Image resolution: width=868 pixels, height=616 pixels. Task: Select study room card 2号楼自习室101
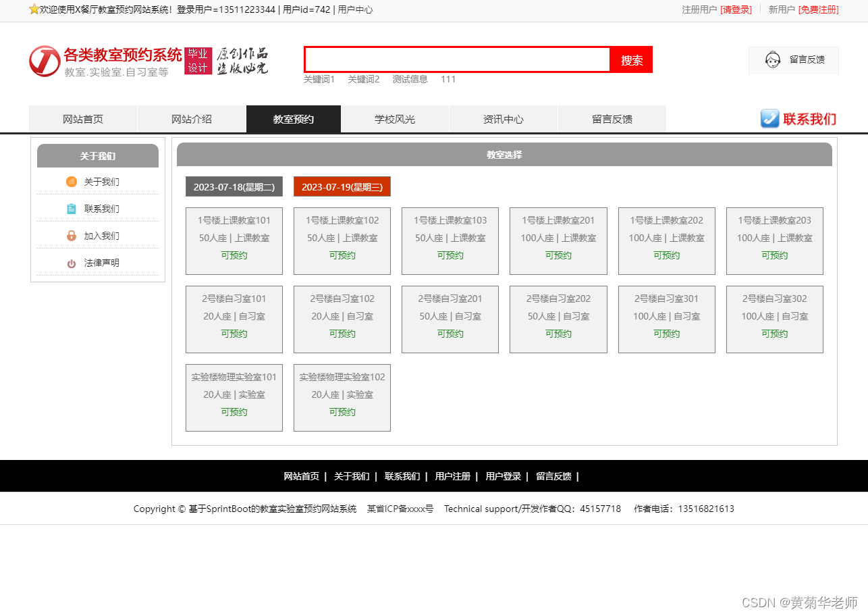(x=234, y=319)
